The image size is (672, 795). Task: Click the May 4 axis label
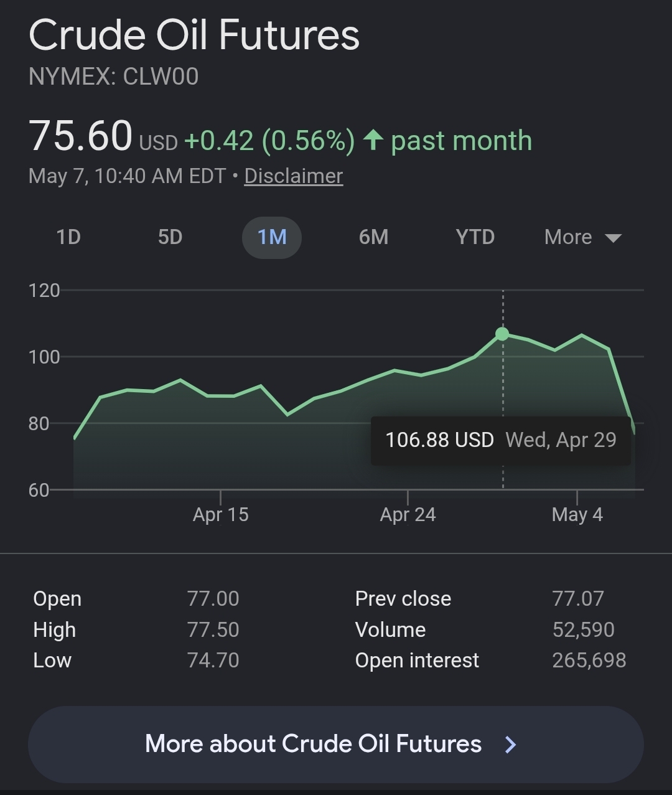click(x=577, y=515)
